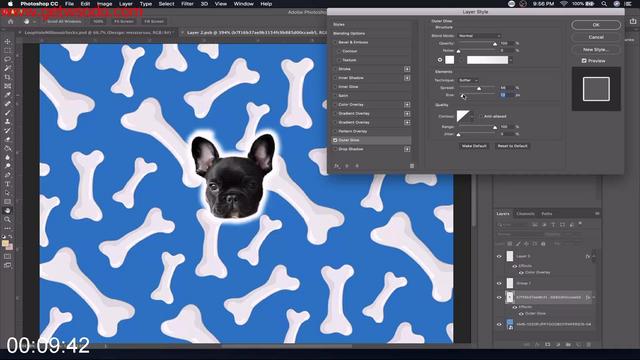The height and width of the screenshot is (360, 640).
Task: Enable Stroke effect checkbox
Action: pos(335,69)
